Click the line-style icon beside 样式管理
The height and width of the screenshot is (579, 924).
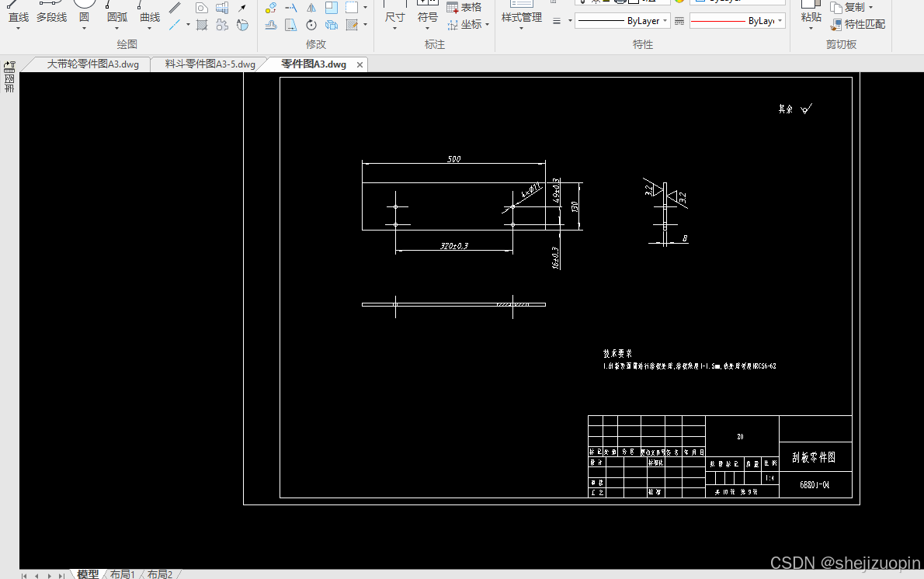coord(556,21)
